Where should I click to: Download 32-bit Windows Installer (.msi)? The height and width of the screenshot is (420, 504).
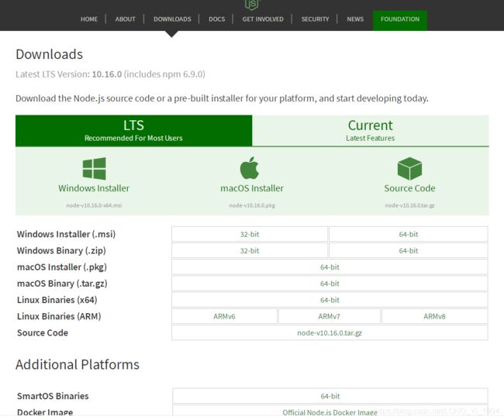[x=250, y=234]
